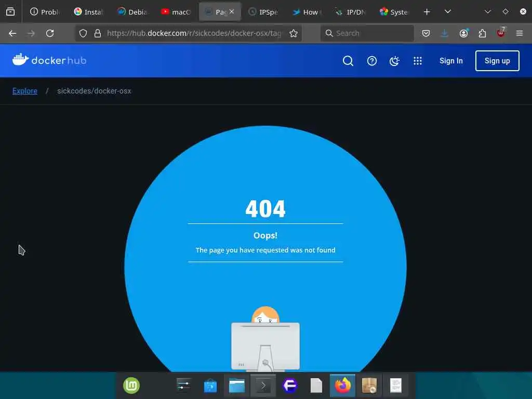Viewport: 532px width, 399px height.
Task: Switch to the 'Instal' tab
Action: [88, 12]
